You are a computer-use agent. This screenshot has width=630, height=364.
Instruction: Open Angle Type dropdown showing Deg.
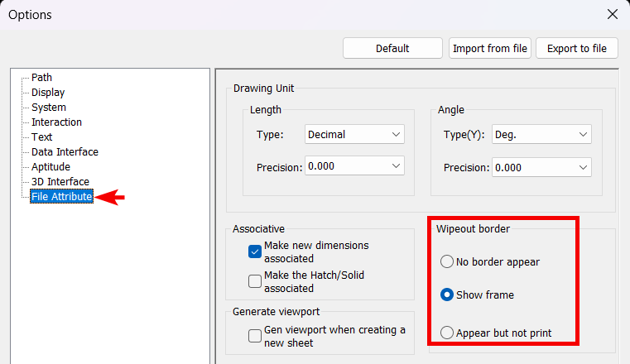pos(541,134)
